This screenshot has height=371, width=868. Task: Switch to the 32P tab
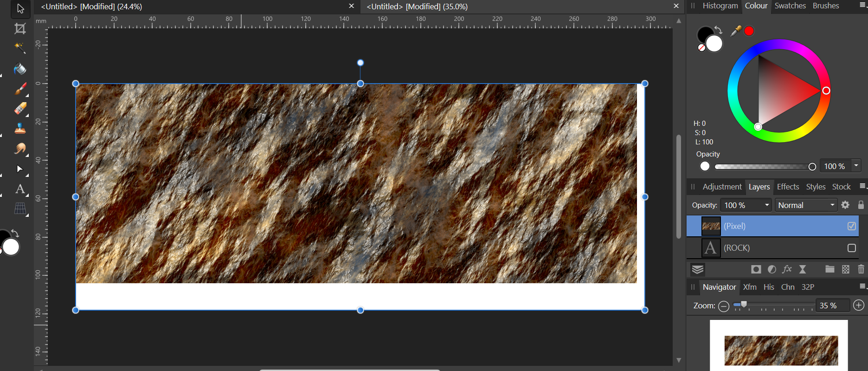point(808,287)
